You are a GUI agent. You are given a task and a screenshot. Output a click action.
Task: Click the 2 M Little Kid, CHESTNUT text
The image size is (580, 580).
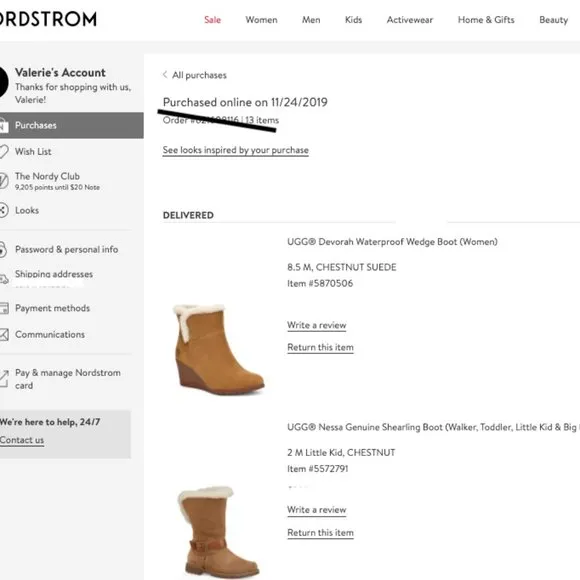click(x=341, y=452)
